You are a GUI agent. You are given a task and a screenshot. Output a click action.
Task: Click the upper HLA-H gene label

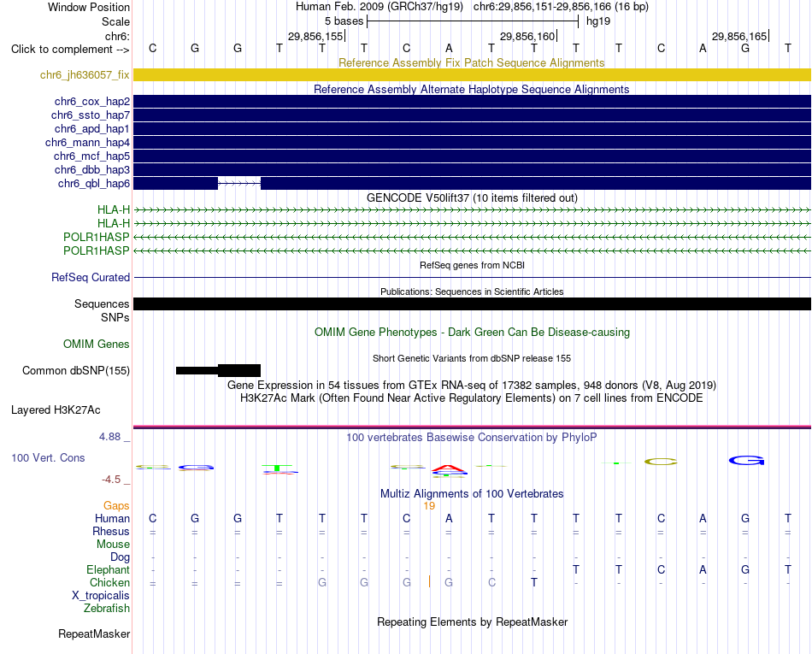pos(114,209)
